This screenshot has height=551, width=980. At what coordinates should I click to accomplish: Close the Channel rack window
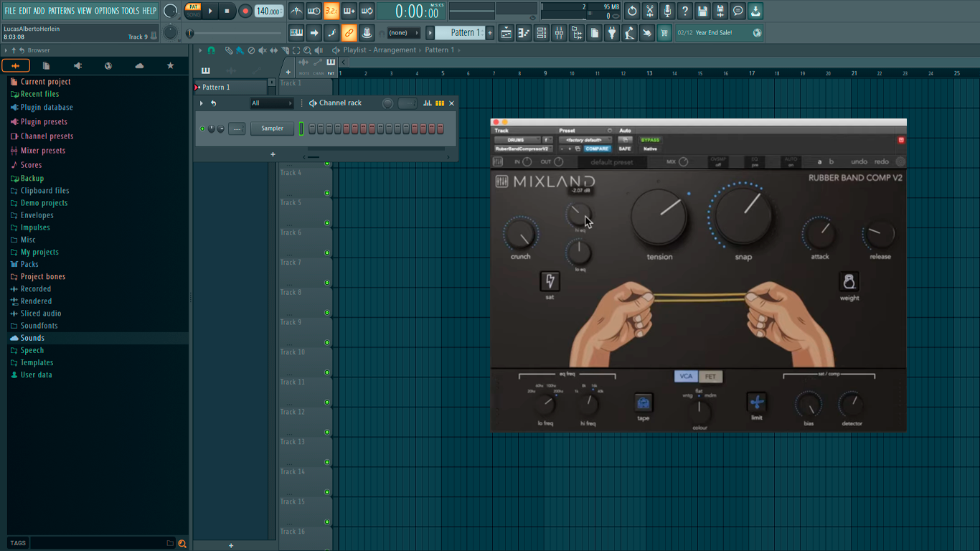coord(451,103)
